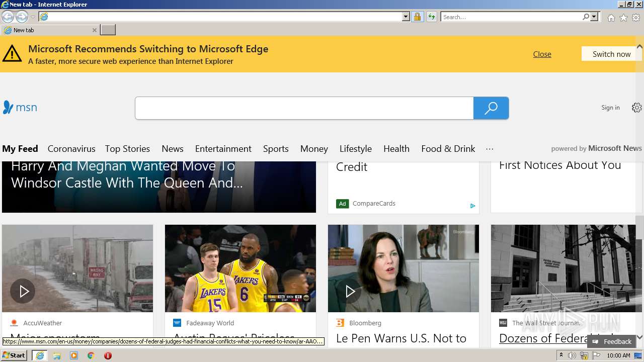Play the Bloomberg Le Pen video
Screen dimensions: 644x362
tap(350, 291)
